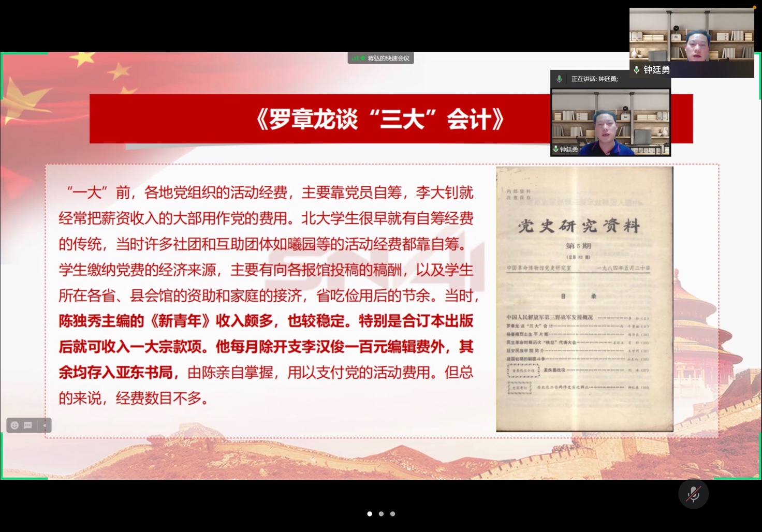
Task: Click the 钟廷勇 name label in top-right thumbnail
Action: (656, 70)
